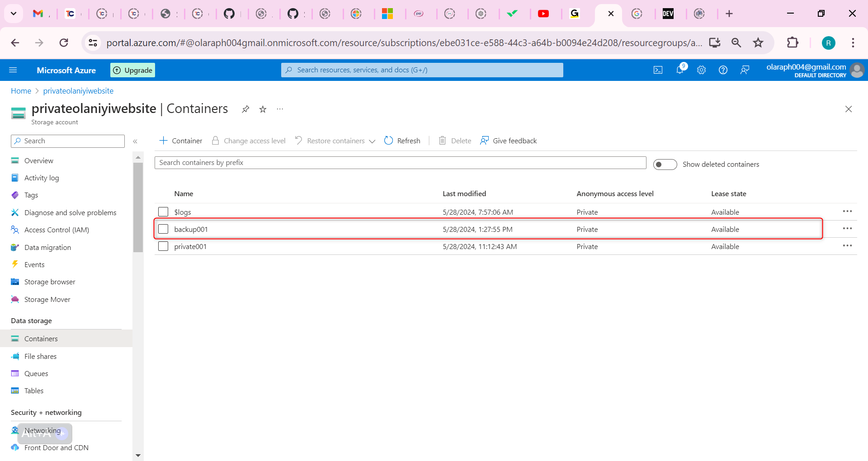This screenshot has width=868, height=461.
Task: Expand the Restore containers dropdown
Action: 372,141
